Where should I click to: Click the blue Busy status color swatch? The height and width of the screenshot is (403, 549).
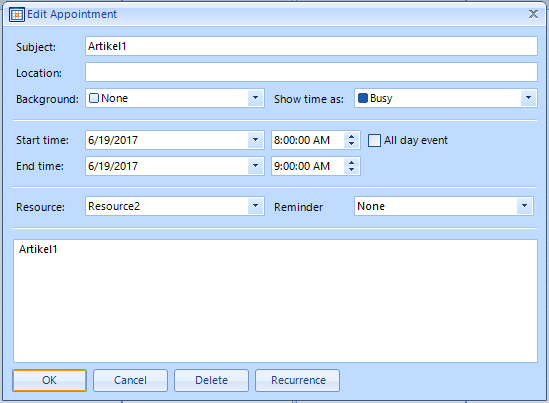point(363,98)
